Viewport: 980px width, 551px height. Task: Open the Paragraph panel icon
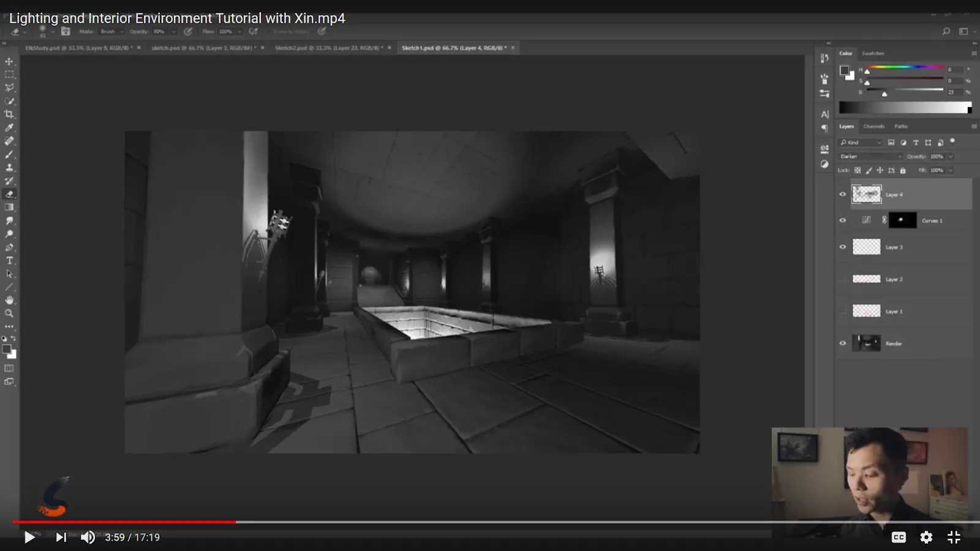pos(824,129)
